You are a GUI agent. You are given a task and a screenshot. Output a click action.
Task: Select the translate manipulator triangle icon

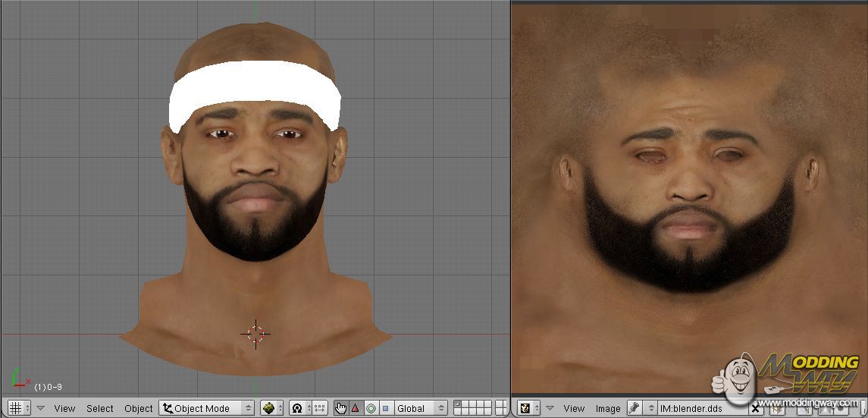pyautogui.click(x=355, y=408)
